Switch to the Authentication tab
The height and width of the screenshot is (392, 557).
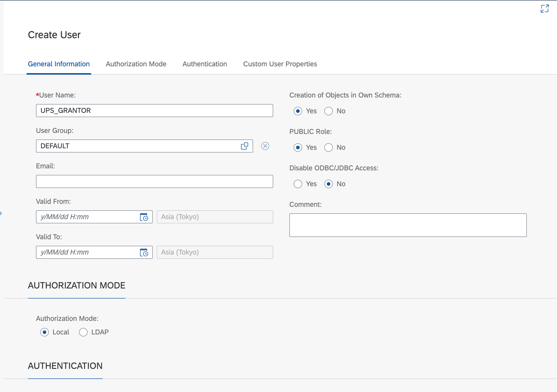pyautogui.click(x=205, y=64)
